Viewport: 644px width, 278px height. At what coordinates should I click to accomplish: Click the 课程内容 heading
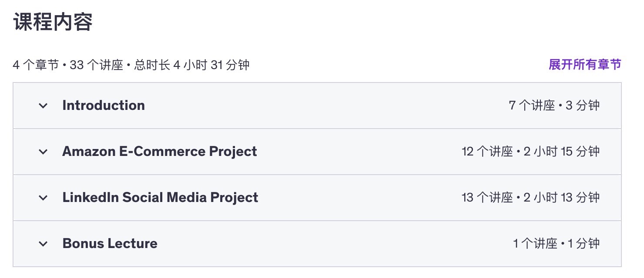coord(53,22)
